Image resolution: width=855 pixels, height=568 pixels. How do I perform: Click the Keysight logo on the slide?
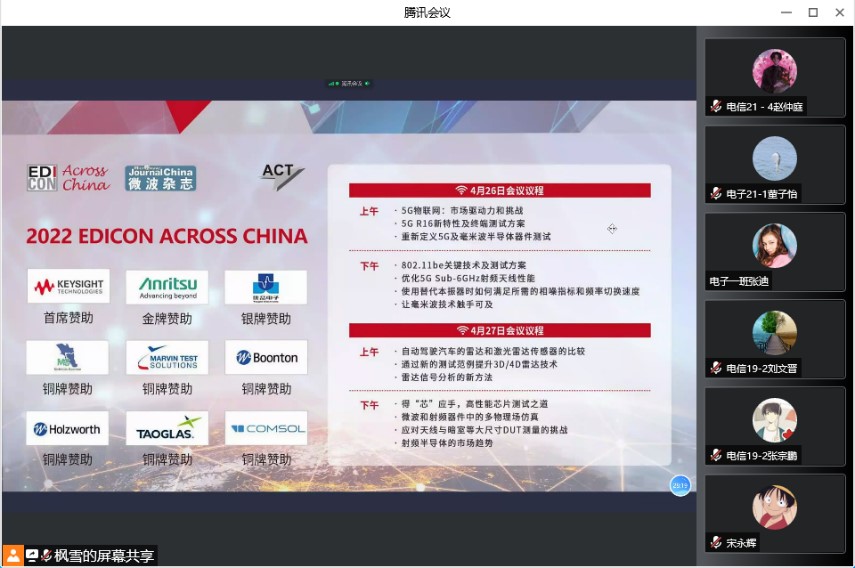(69, 287)
